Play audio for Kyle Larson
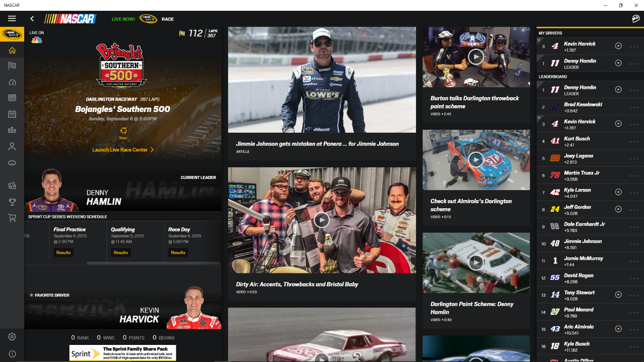The image size is (644, 362). [x=618, y=192]
